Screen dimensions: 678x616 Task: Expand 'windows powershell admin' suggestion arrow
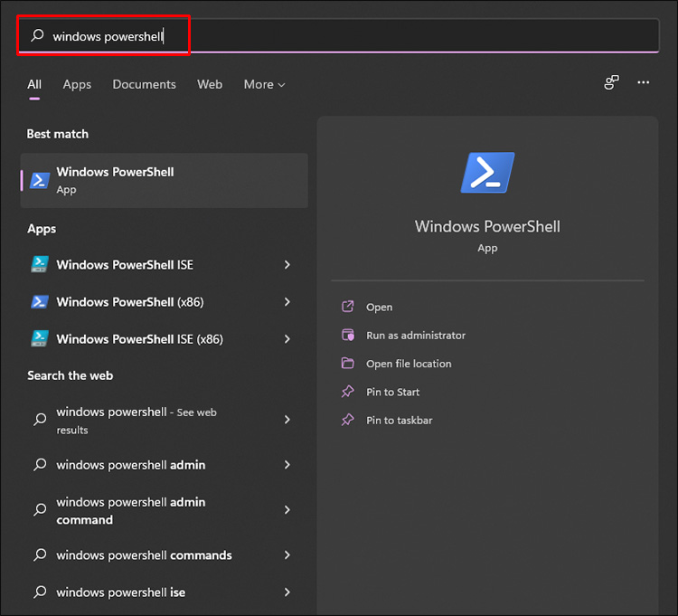[287, 465]
